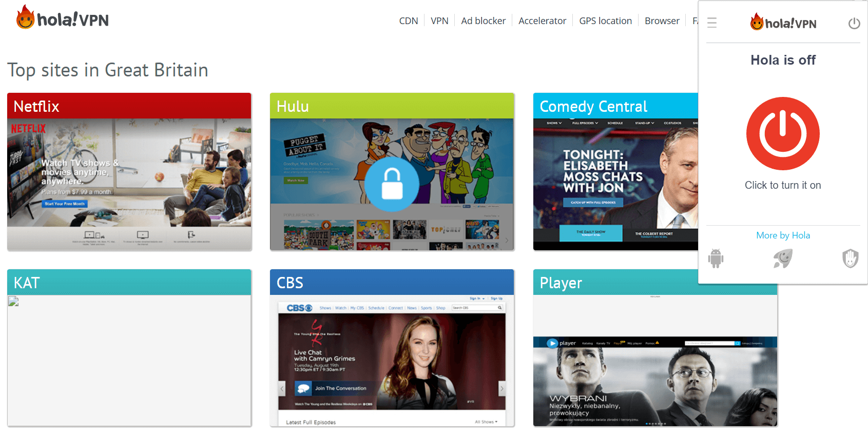Turn on Hola with the big red power button
This screenshot has width=868, height=439.
tap(783, 133)
